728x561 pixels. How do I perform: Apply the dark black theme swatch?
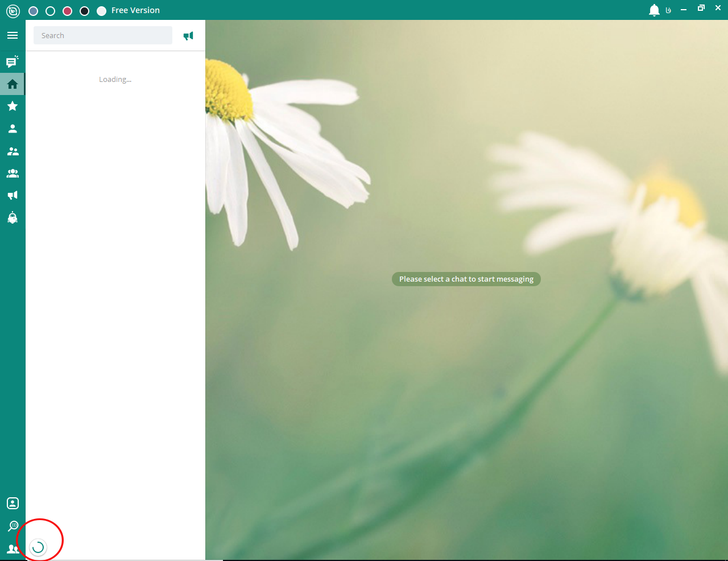(x=85, y=11)
